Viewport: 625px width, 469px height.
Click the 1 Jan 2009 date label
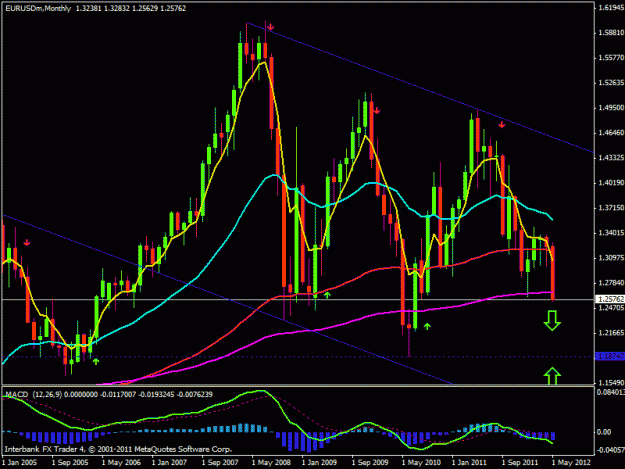(x=319, y=462)
